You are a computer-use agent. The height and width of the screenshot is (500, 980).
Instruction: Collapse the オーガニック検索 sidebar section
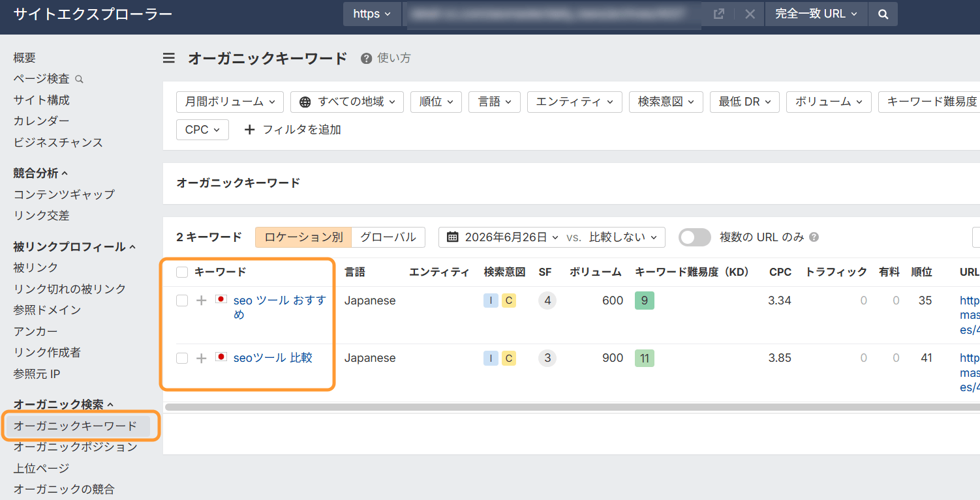pyautogui.click(x=63, y=405)
